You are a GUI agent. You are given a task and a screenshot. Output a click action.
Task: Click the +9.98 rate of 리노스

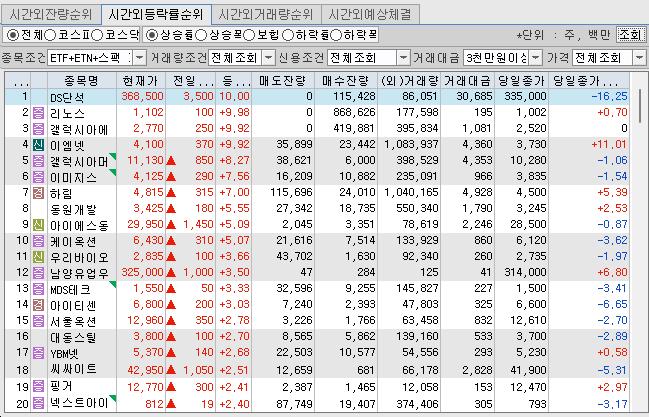[235, 113]
